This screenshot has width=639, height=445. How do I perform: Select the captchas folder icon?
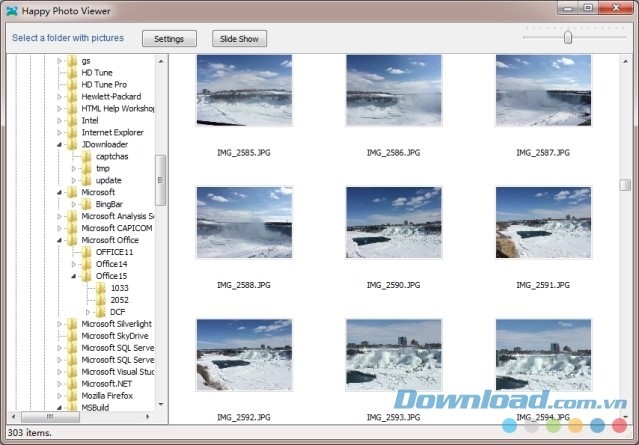click(x=85, y=156)
